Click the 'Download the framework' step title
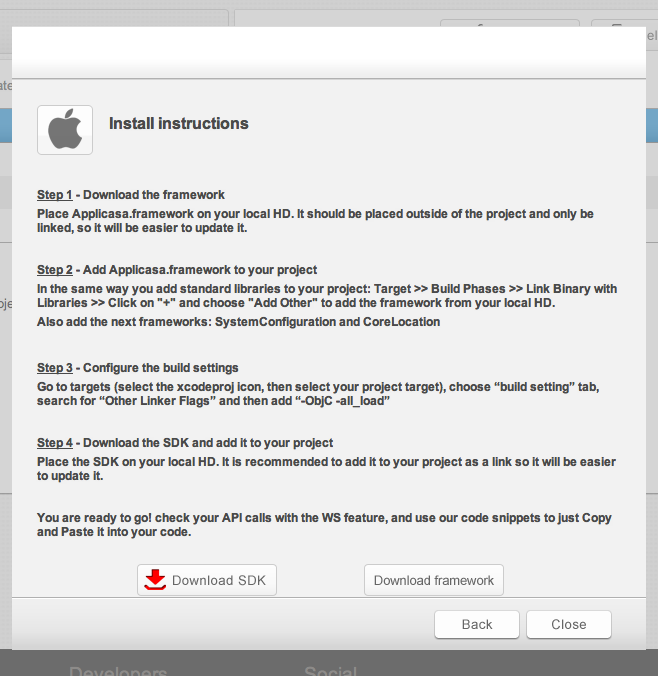The image size is (658, 676). (154, 195)
